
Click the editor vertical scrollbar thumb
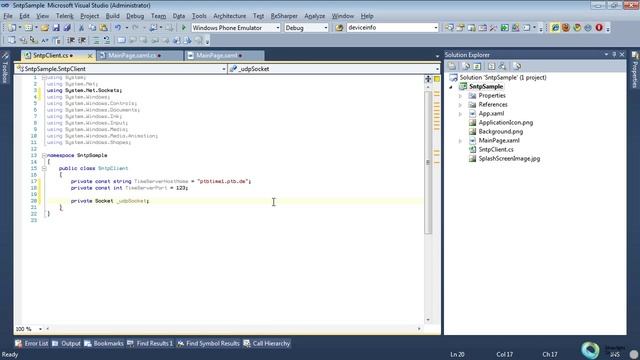(x=428, y=162)
